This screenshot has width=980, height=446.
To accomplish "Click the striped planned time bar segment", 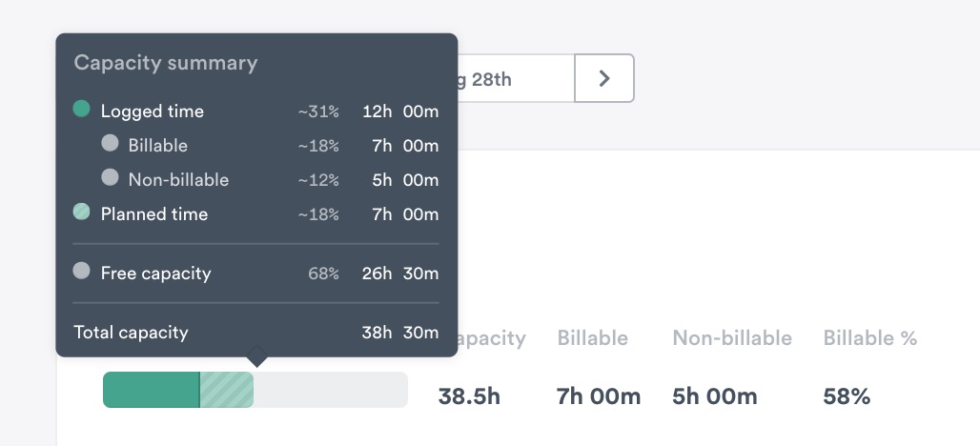I will click(226, 390).
